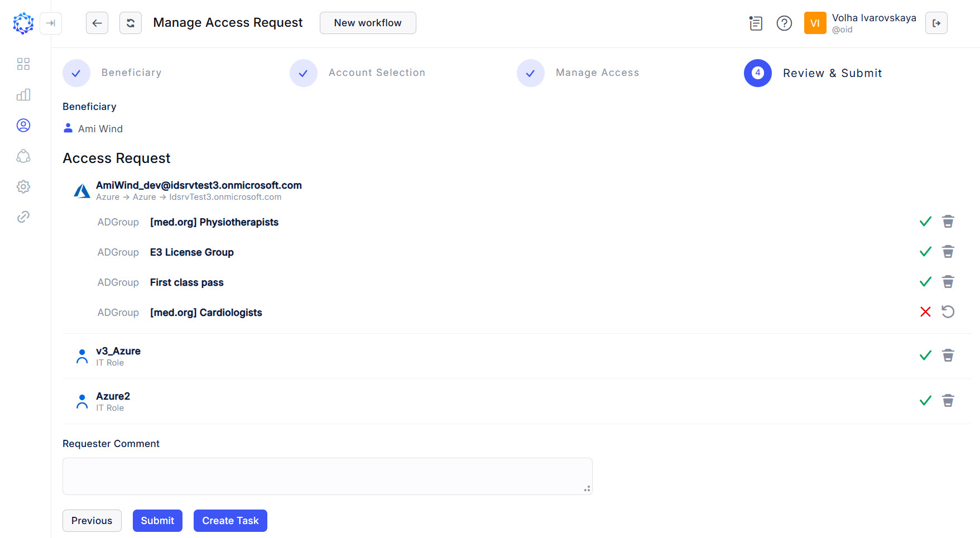Go back using the arrow icon
The height and width of the screenshot is (538, 980).
coord(97,23)
